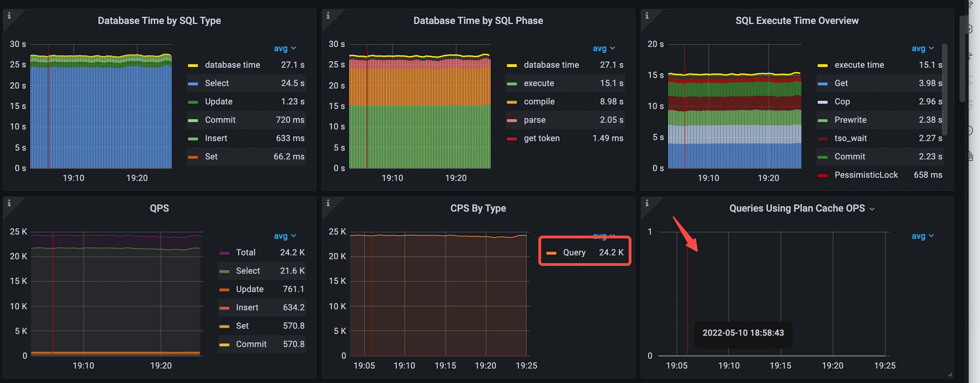Click the info icon on Queries Using Plan Cache OPS panel
The width and height of the screenshot is (980, 383).
(x=647, y=203)
